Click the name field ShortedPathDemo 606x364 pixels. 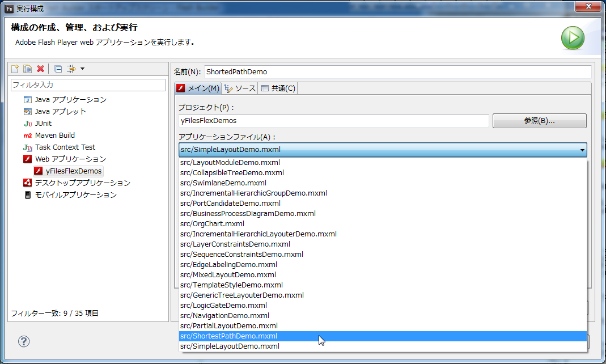pos(398,72)
